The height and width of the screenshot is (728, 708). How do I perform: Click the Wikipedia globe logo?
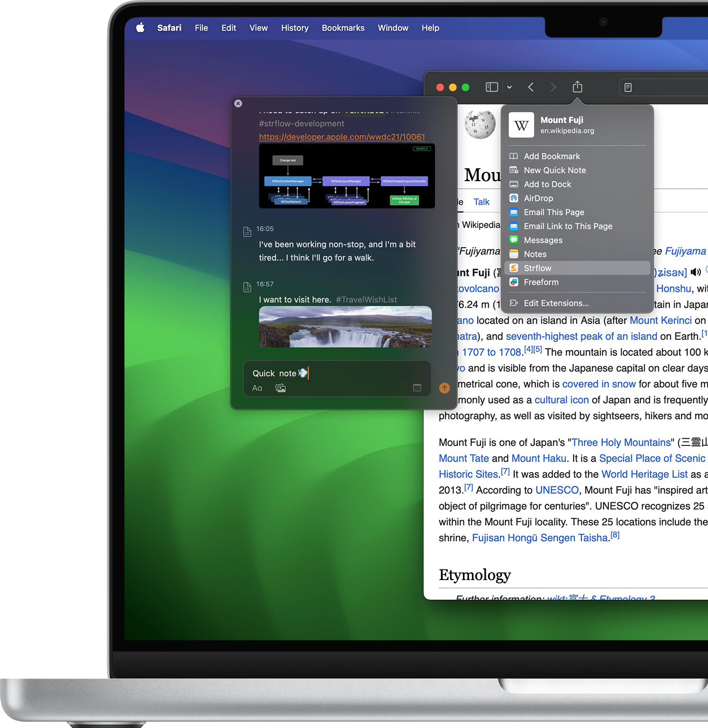pos(480,125)
